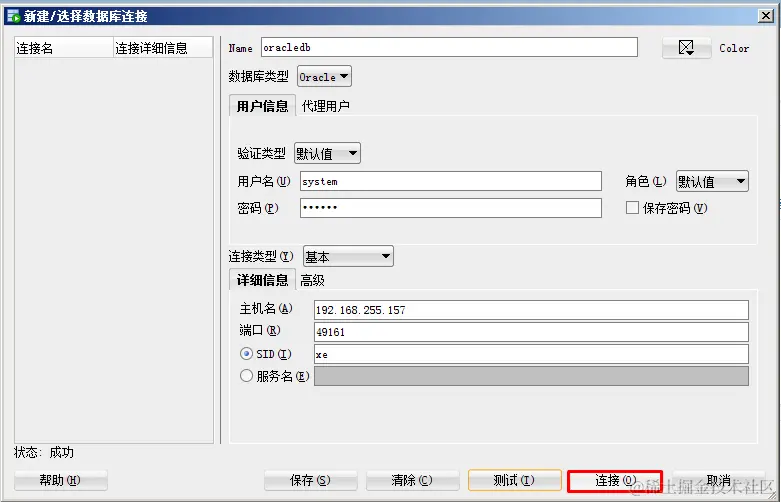The width and height of the screenshot is (781, 502).
Task: Open the 角色 dropdown
Action: pos(712,181)
